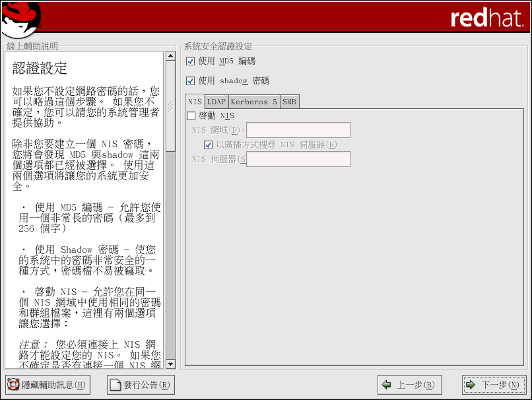Viewport: 532px width, 400px height.
Task: Switch to the LDAP tab
Action: 216,102
